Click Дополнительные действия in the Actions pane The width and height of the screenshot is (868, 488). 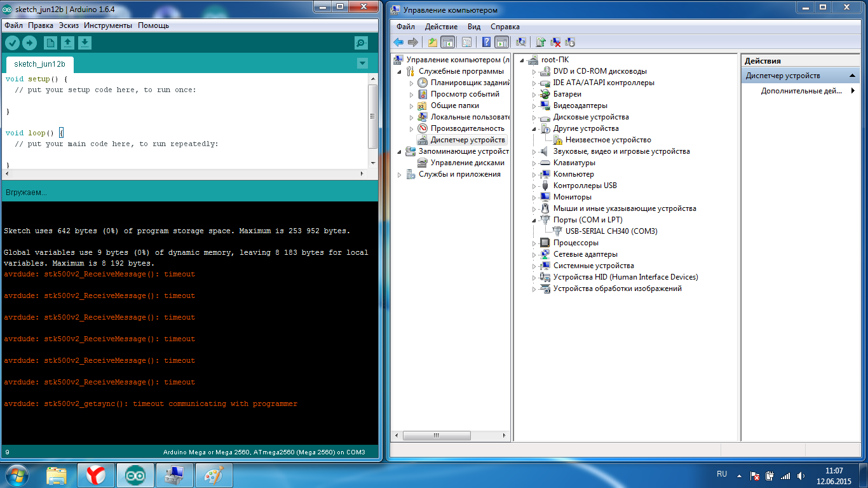point(801,91)
